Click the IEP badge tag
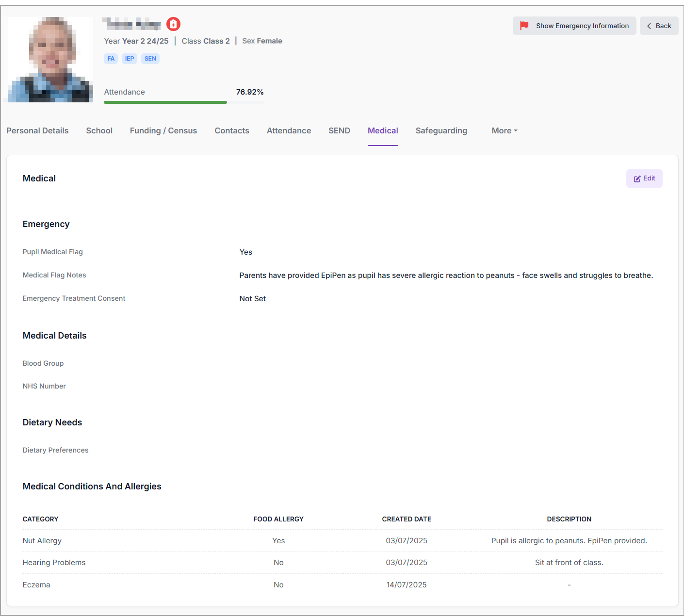This screenshot has width=684, height=616. tap(130, 59)
